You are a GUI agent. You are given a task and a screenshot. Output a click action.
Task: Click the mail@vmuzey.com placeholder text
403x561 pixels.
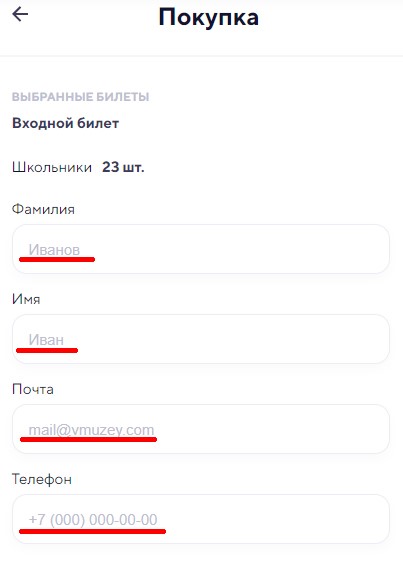point(91,430)
